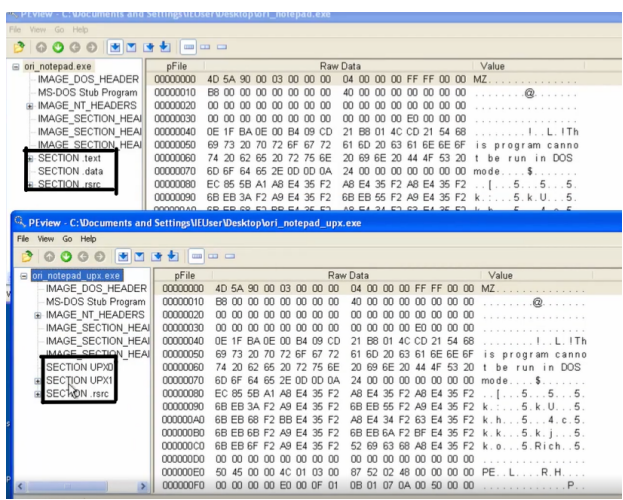
Task: Click blue envelope-shaped icon in back ori_notepad.exe toolbar
Action: tap(132, 48)
